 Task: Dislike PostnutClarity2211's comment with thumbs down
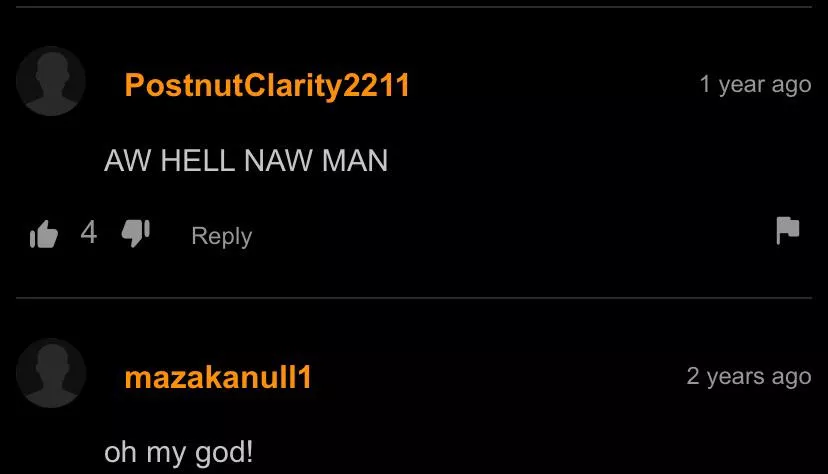136,233
